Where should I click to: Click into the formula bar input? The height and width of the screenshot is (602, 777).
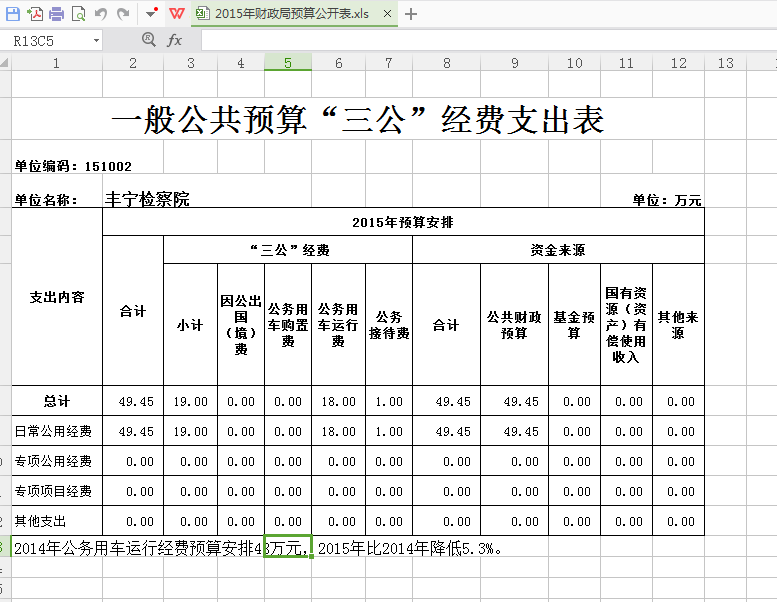pyautogui.click(x=488, y=41)
